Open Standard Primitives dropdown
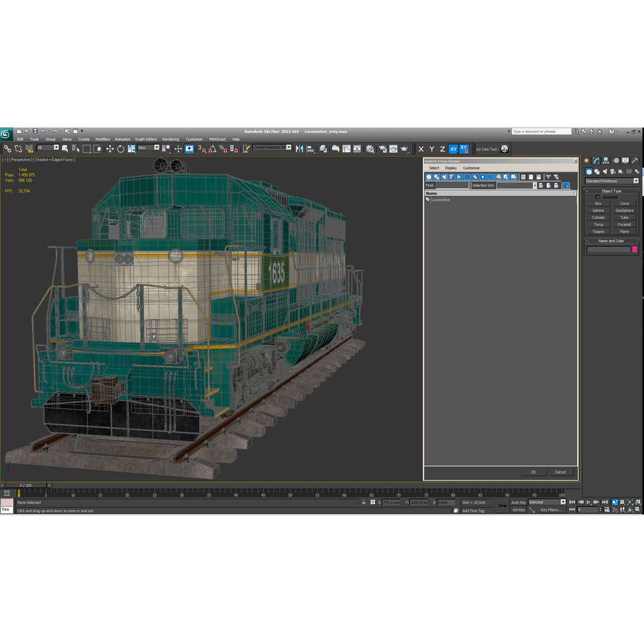The width and height of the screenshot is (644, 644). click(x=612, y=181)
